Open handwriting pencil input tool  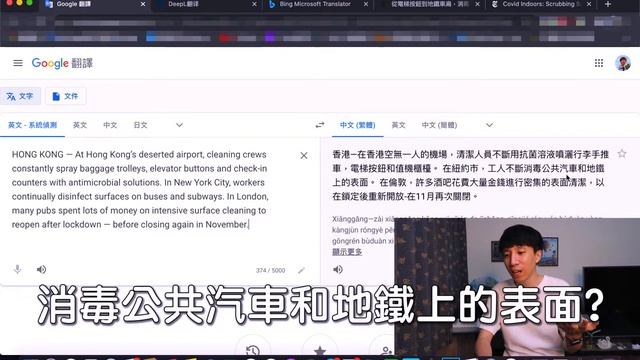[x=301, y=270]
